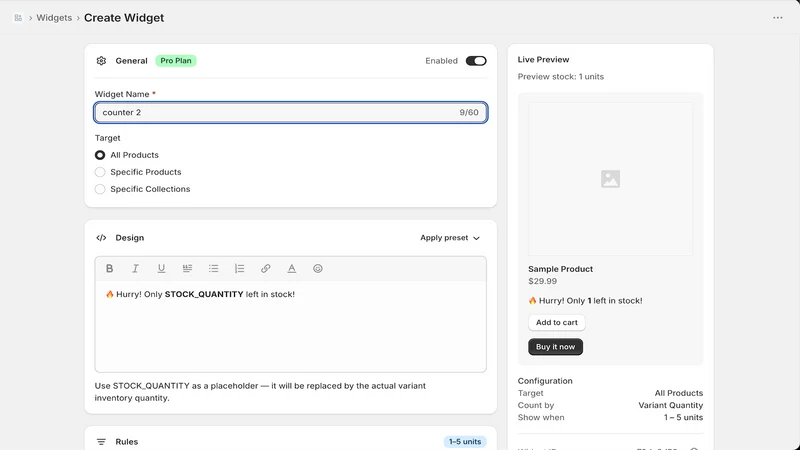Viewport: 800px width, 450px height.
Task: Open the Widgets breadcrumb link
Action: pos(54,18)
